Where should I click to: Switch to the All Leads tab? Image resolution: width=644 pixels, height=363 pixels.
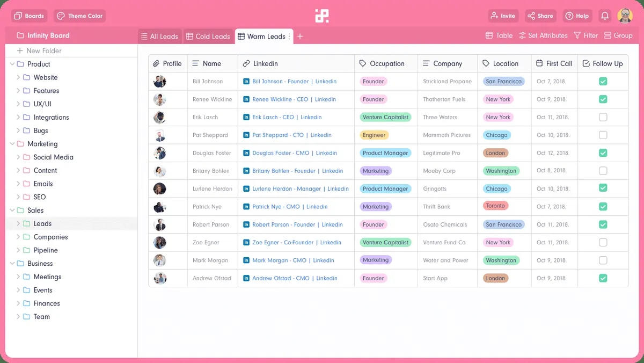[x=159, y=37]
